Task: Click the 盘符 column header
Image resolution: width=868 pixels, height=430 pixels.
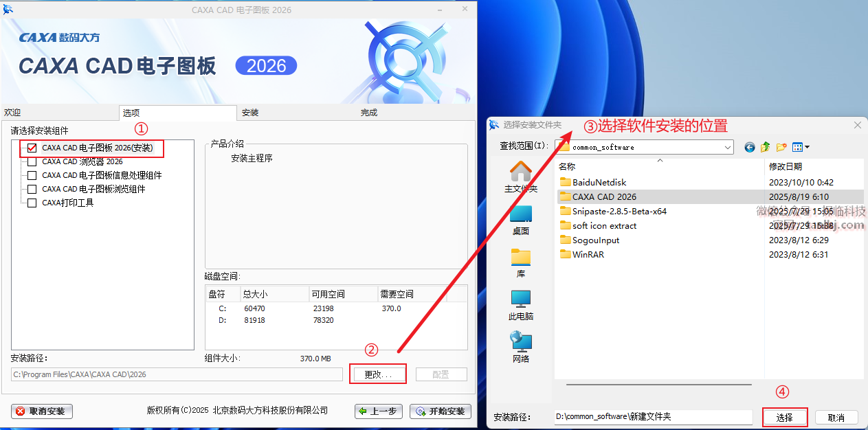Action: [223, 294]
